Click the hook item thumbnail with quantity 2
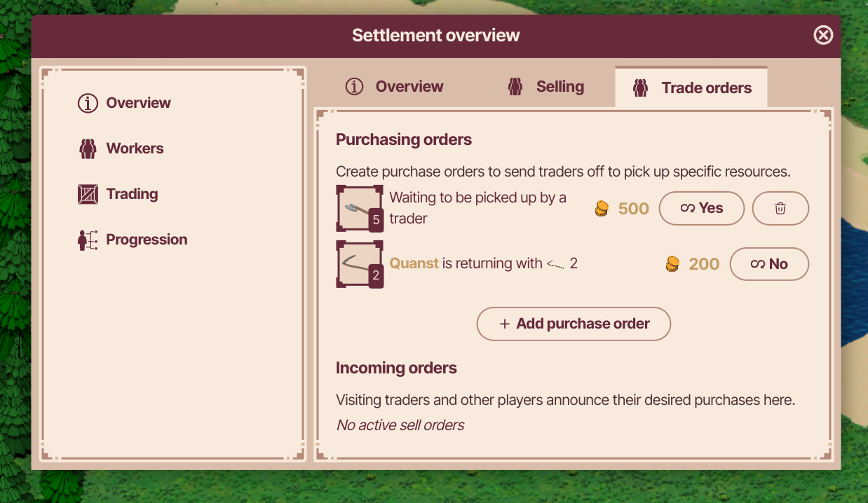 coord(359,264)
